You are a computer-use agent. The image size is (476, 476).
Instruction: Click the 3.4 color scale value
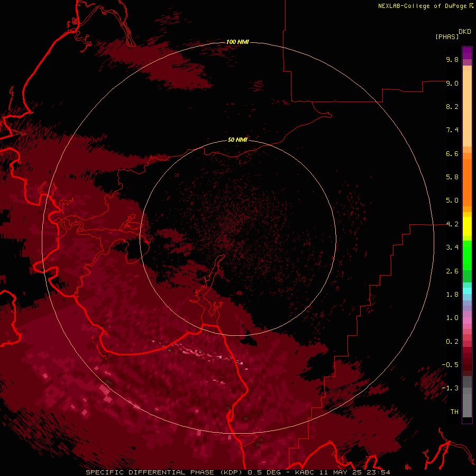[452, 248]
